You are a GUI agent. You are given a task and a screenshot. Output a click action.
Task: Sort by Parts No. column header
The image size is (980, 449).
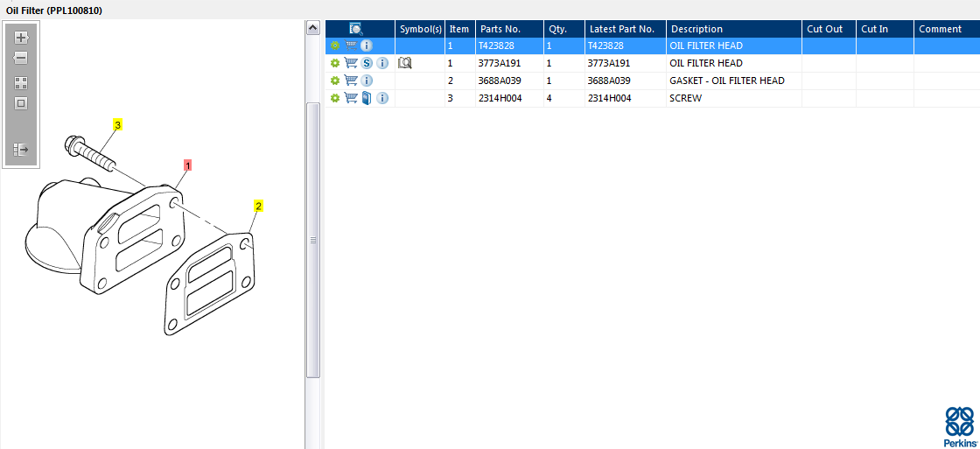(x=509, y=29)
